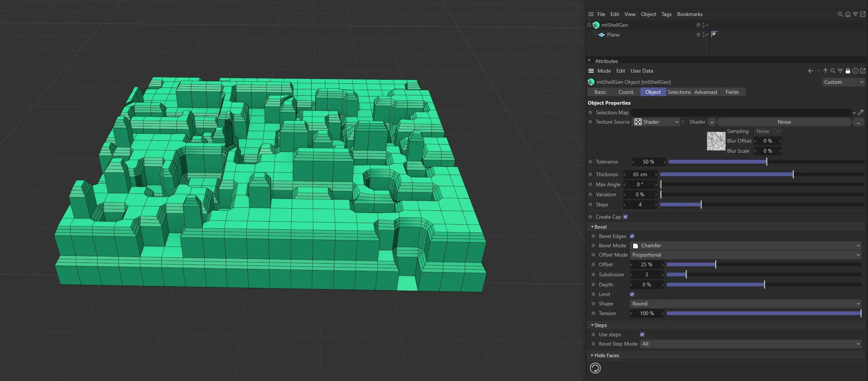Open the Object menu in menu bar
Image resolution: width=868 pixels, height=381 pixels.
(648, 14)
